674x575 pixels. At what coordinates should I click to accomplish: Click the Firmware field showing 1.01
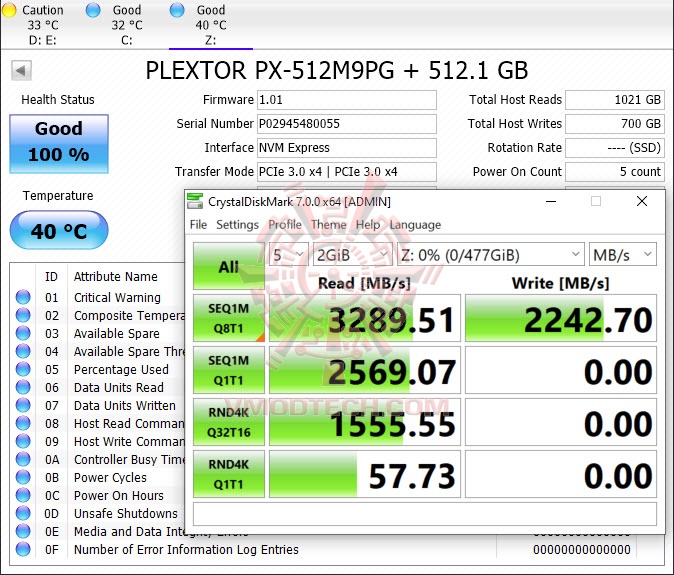[347, 100]
